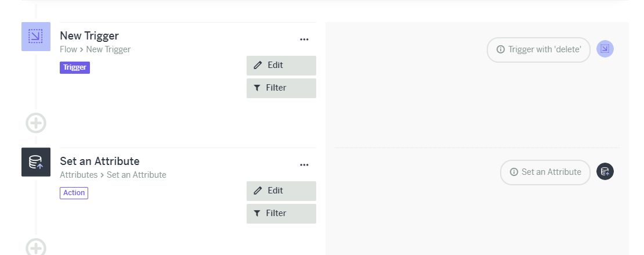Click info icon in Set an Attribute pill
The height and width of the screenshot is (255, 644).
(514, 172)
